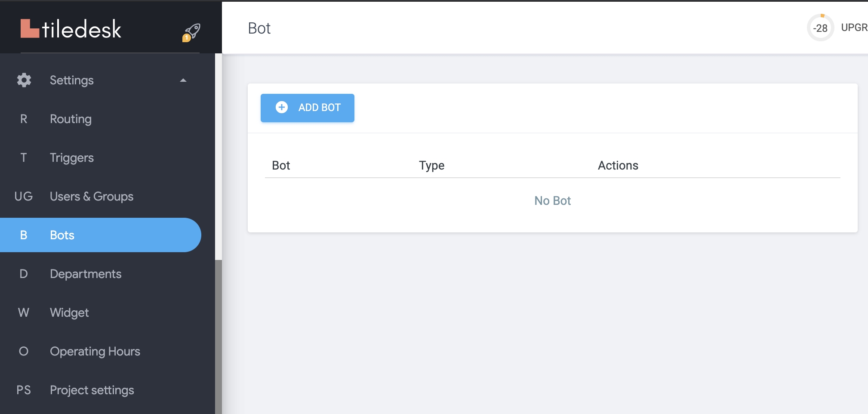The image size is (868, 414).
Task: Collapse the Settings menu using the caret arrow
Action: coord(183,80)
